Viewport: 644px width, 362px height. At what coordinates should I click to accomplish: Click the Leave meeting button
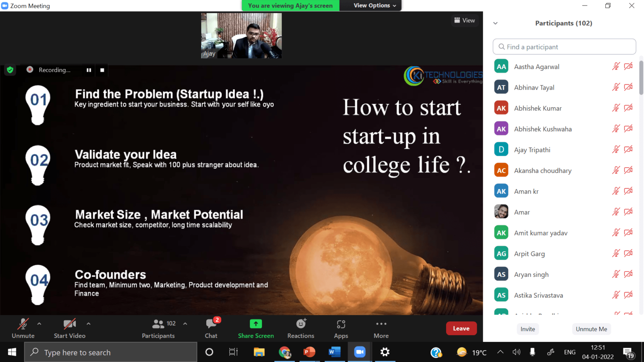click(x=461, y=328)
